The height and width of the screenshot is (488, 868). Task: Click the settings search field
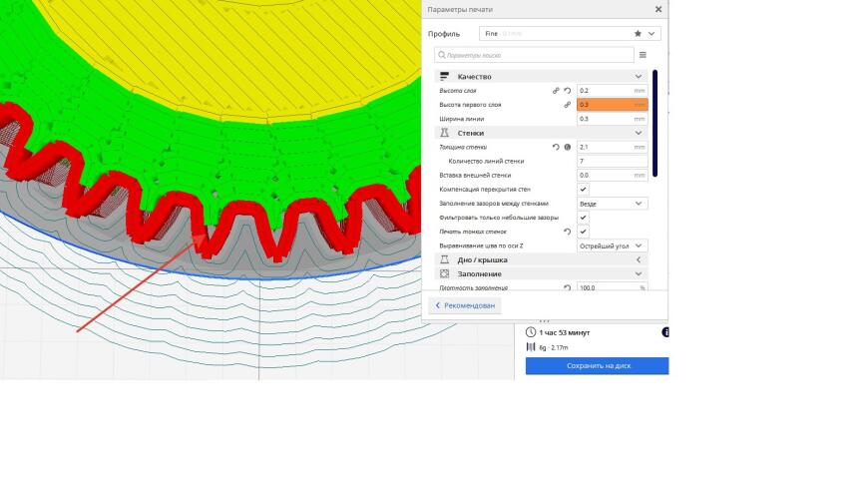tap(534, 55)
